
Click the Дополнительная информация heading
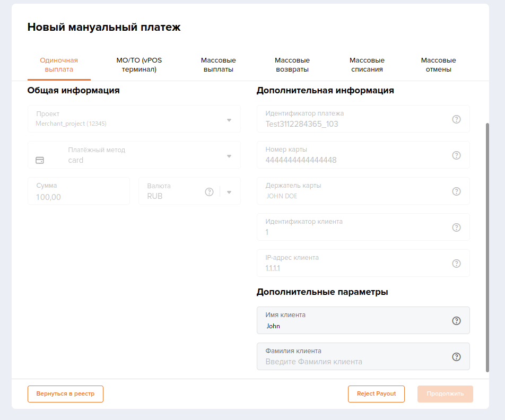[x=325, y=91]
